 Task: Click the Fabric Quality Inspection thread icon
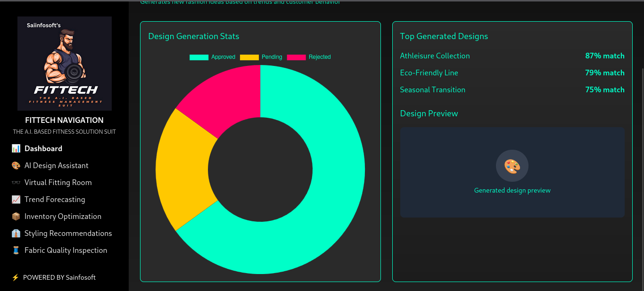point(16,251)
